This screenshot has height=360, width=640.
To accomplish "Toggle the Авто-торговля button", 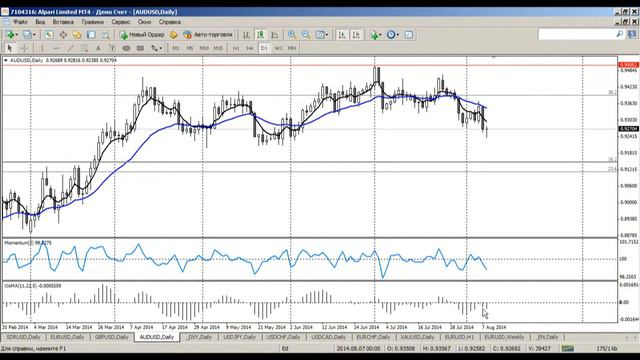I will (208, 35).
